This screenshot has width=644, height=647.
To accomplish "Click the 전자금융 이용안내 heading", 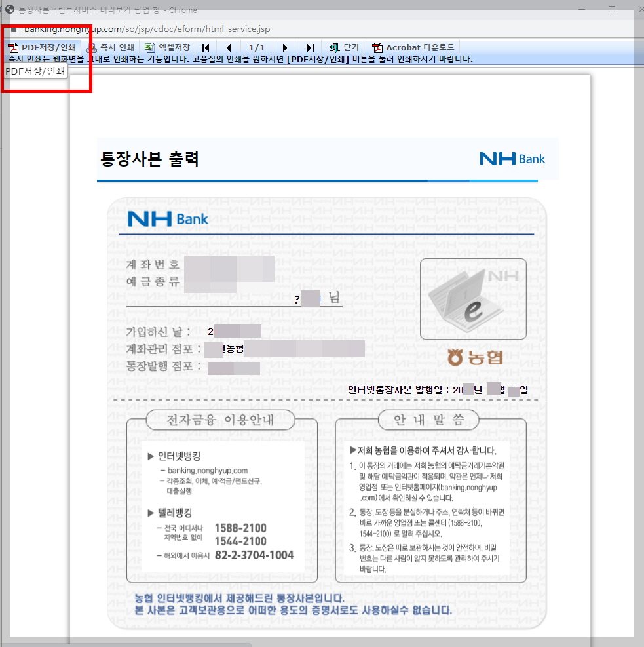I will click(220, 420).
